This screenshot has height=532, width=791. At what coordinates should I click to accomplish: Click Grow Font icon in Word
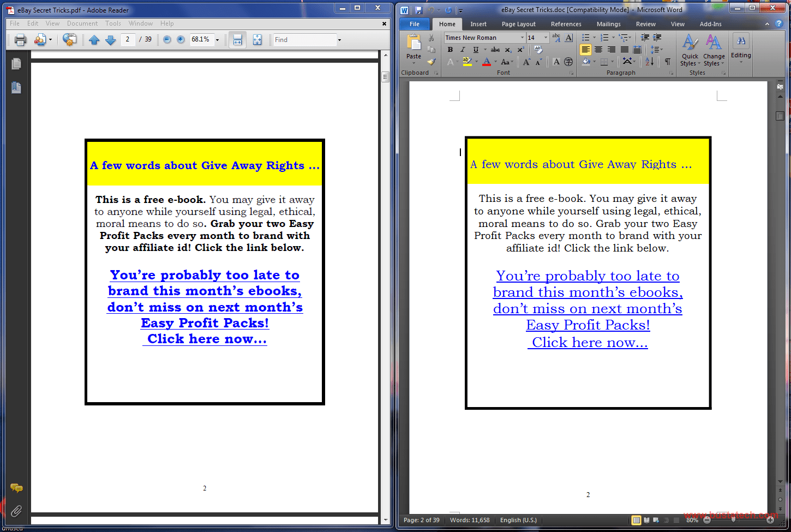[526, 62]
